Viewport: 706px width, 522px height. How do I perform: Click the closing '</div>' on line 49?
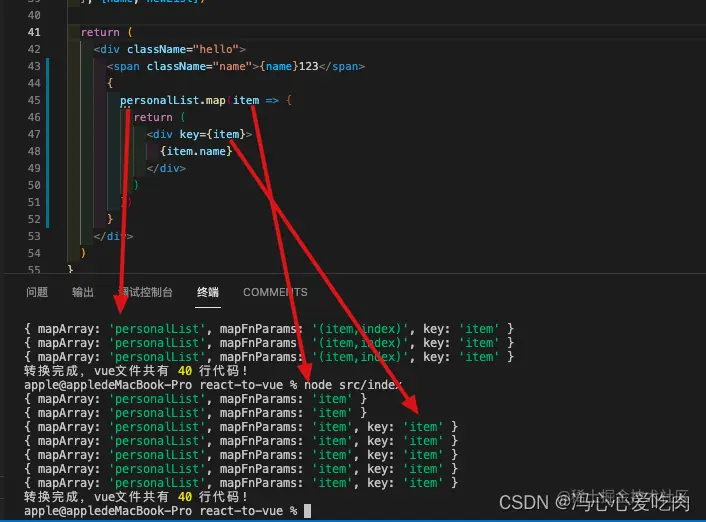[x=166, y=168]
